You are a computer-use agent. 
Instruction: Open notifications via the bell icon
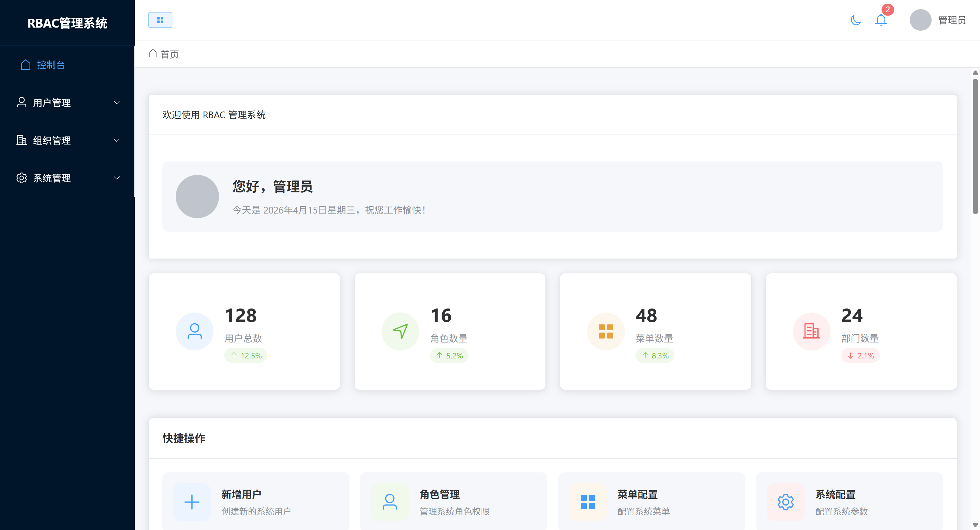[x=881, y=20]
